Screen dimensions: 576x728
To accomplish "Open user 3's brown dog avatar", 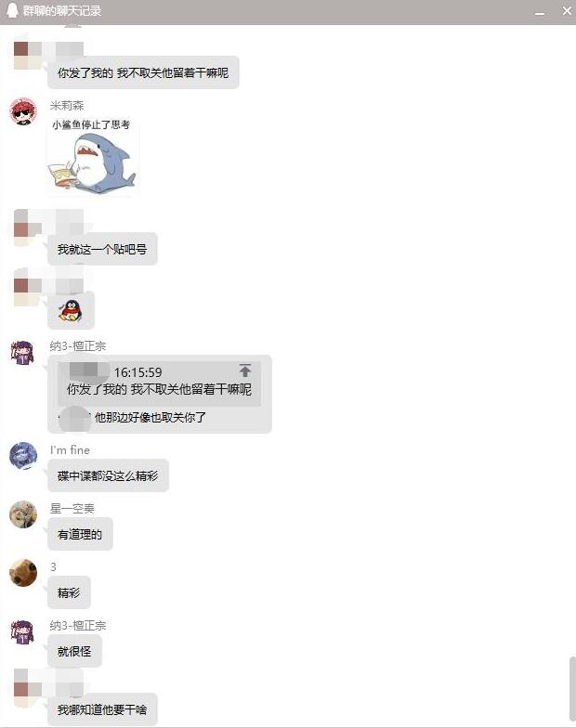I will (23, 573).
